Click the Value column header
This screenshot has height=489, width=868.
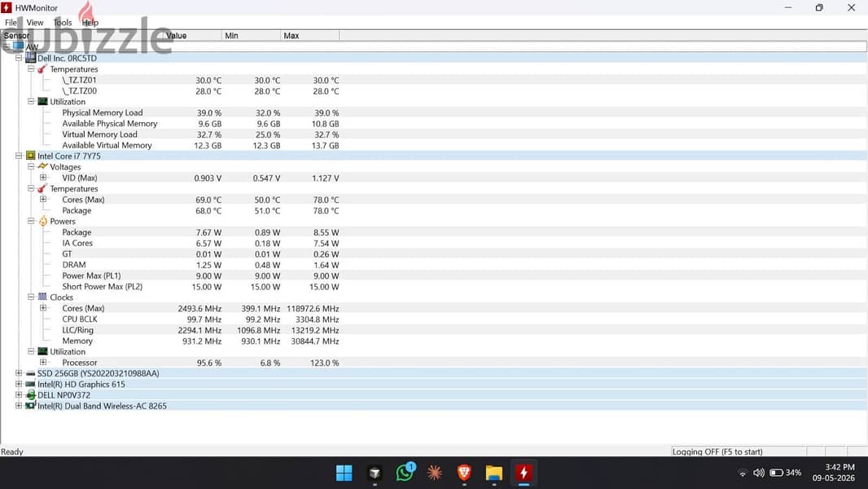(x=193, y=35)
